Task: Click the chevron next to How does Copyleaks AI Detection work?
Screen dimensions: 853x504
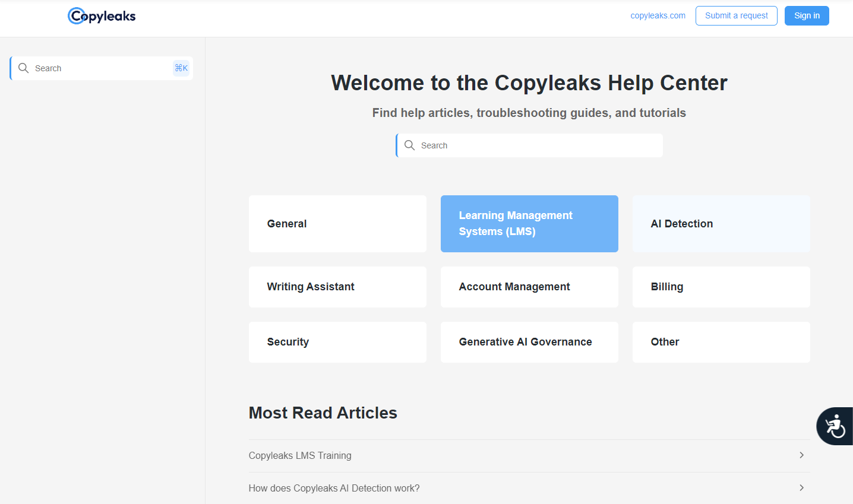Action: [x=801, y=488]
